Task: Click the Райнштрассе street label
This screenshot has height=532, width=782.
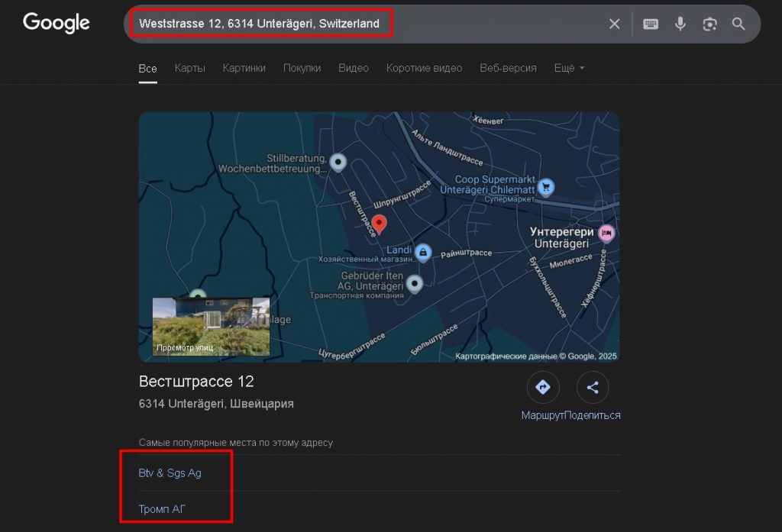Action: point(466,253)
